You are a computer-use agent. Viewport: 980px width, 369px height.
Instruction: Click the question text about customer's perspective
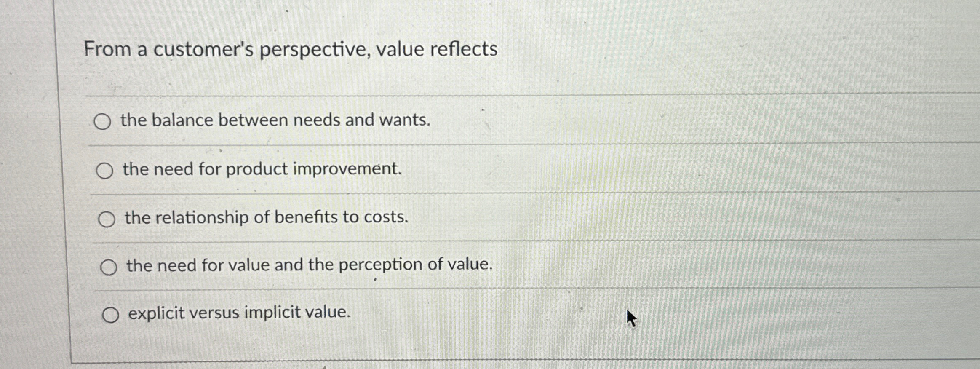tap(291, 50)
